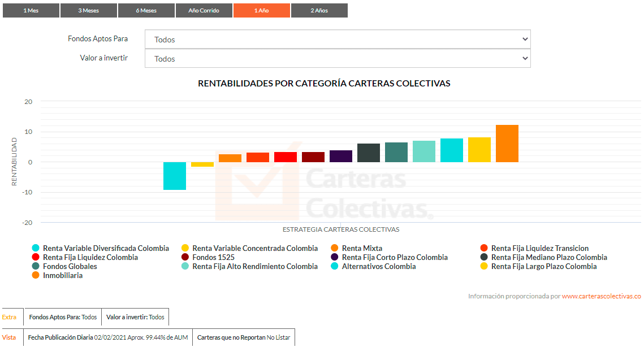Viewport: 644px width, 347px height.
Task: Click the Fondos Globales legend text
Action: pyautogui.click(x=70, y=266)
